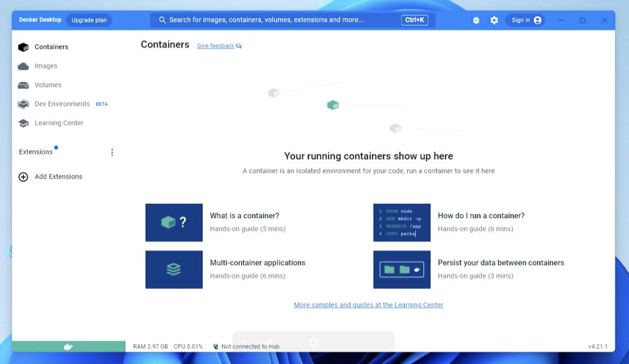629x364 pixels.
Task: Click the Dev Environments icon
Action: click(x=23, y=104)
